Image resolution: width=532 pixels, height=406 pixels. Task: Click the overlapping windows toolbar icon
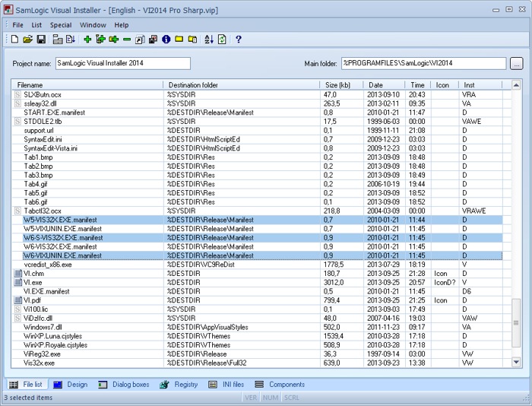coord(153,40)
